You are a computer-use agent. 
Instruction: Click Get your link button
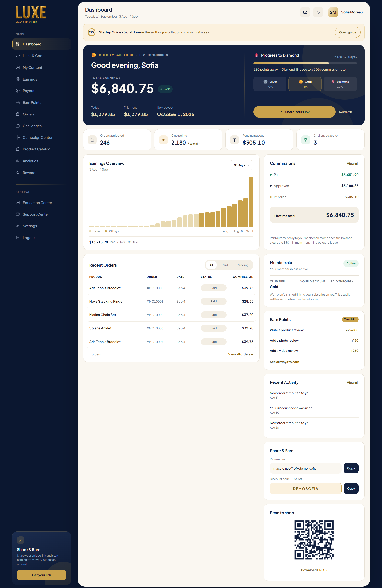[42, 575]
